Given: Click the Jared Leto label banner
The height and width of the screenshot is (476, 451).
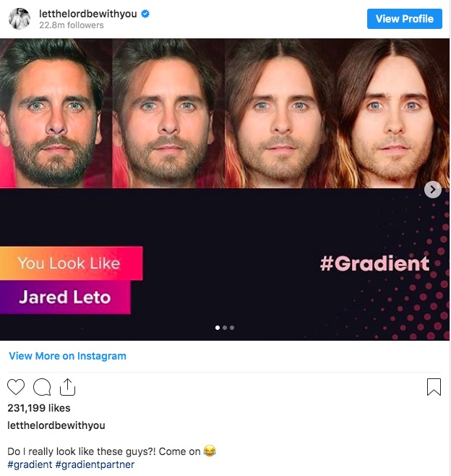Looking at the screenshot, I should [65, 297].
